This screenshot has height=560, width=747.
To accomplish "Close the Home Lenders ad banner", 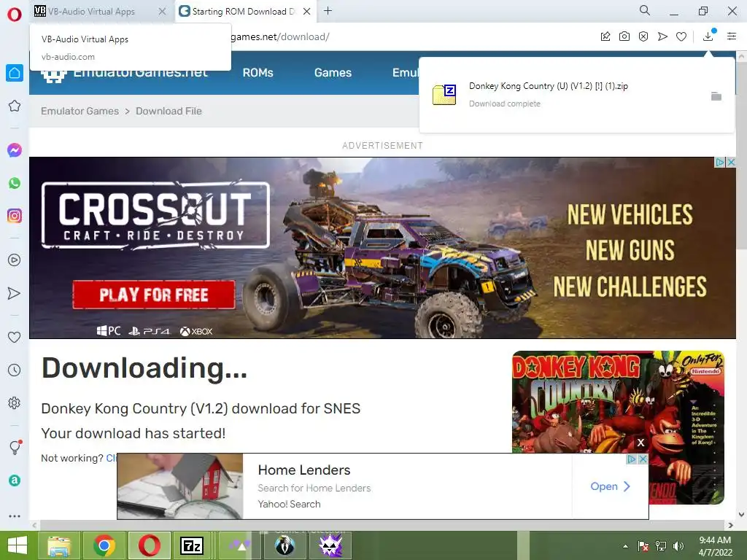I will tap(643, 459).
